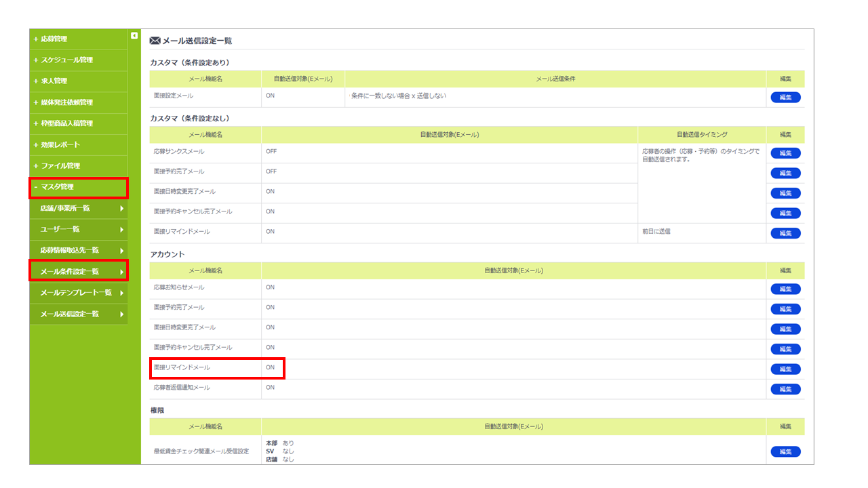Edit the 応募お知らせメール row under アカウント
This screenshot has width=868, height=488.
point(785,289)
